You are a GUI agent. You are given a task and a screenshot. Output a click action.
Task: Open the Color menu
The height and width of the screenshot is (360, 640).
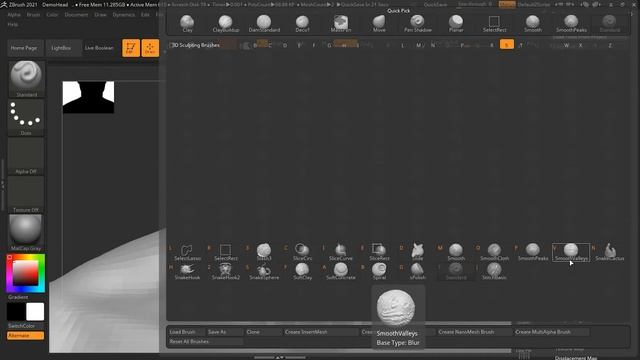tap(52, 15)
